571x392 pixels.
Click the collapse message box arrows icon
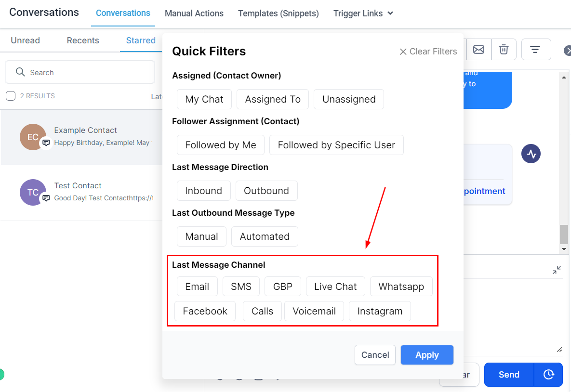click(x=557, y=270)
